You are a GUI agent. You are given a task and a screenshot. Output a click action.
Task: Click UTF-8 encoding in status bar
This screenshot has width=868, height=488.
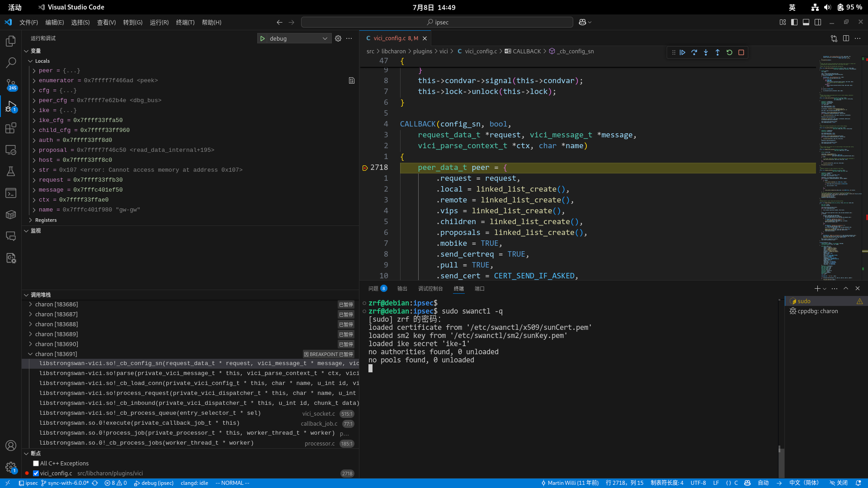click(698, 483)
